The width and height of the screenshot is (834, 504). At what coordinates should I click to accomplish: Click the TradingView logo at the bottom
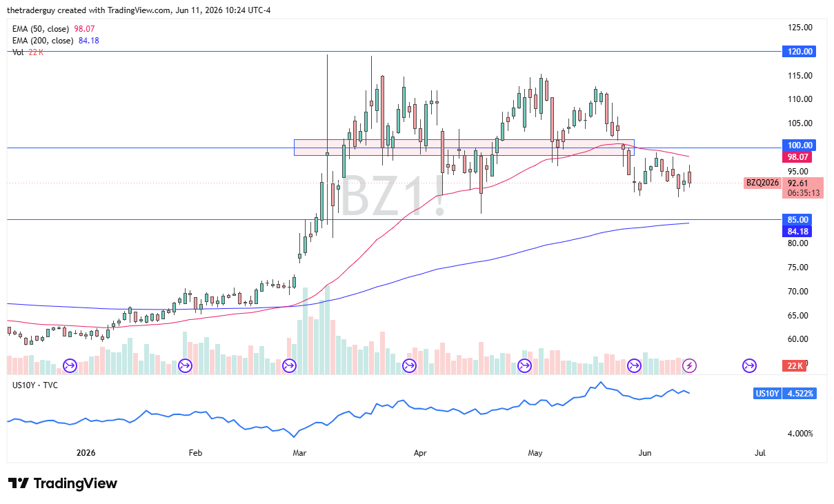tap(63, 483)
